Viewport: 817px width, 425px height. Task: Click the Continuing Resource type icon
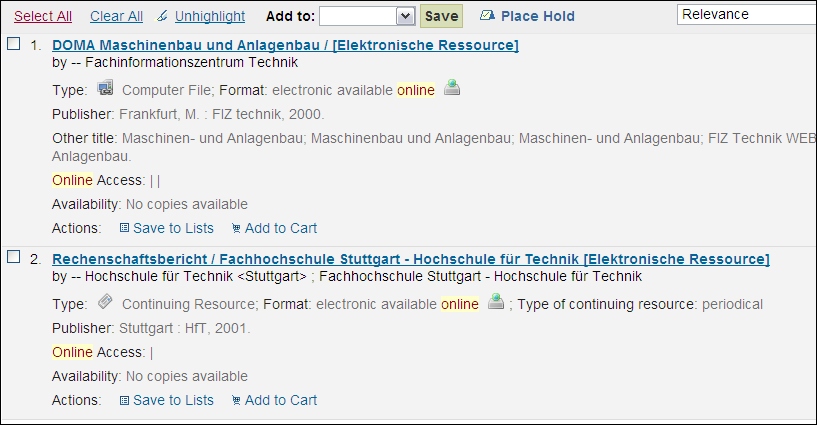106,303
